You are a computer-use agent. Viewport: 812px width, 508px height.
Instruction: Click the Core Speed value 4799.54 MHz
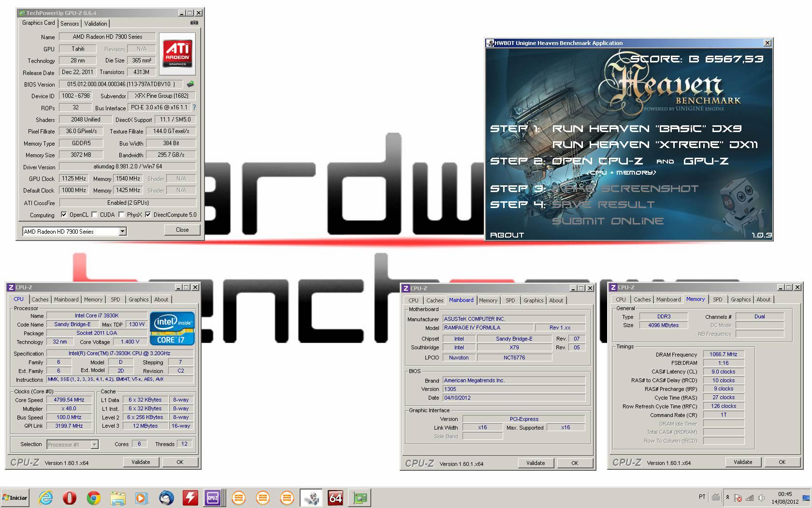click(69, 400)
